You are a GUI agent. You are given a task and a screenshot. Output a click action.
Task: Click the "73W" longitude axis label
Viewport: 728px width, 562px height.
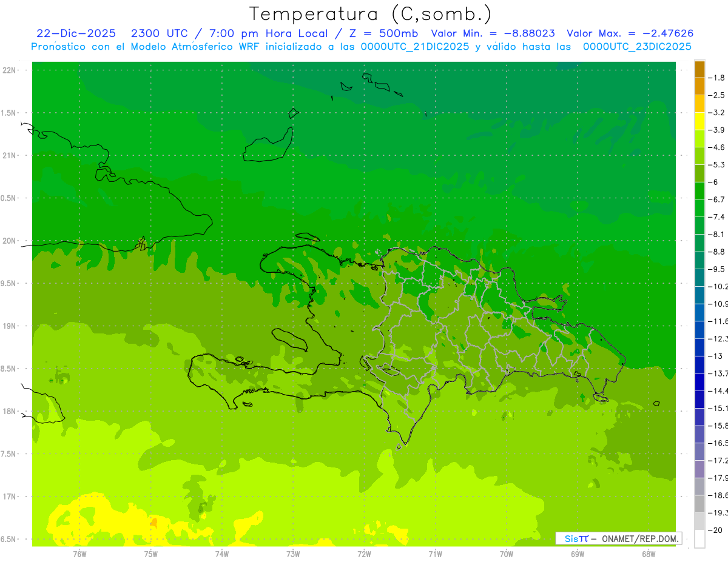click(293, 554)
